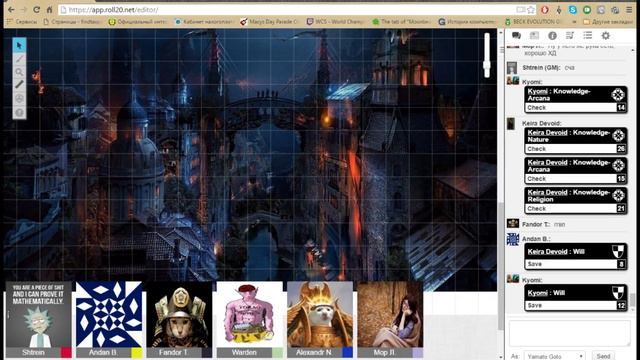Screen dimensions: 640x360
Task: Open the Journal info tab
Action: pyautogui.click(x=552, y=36)
